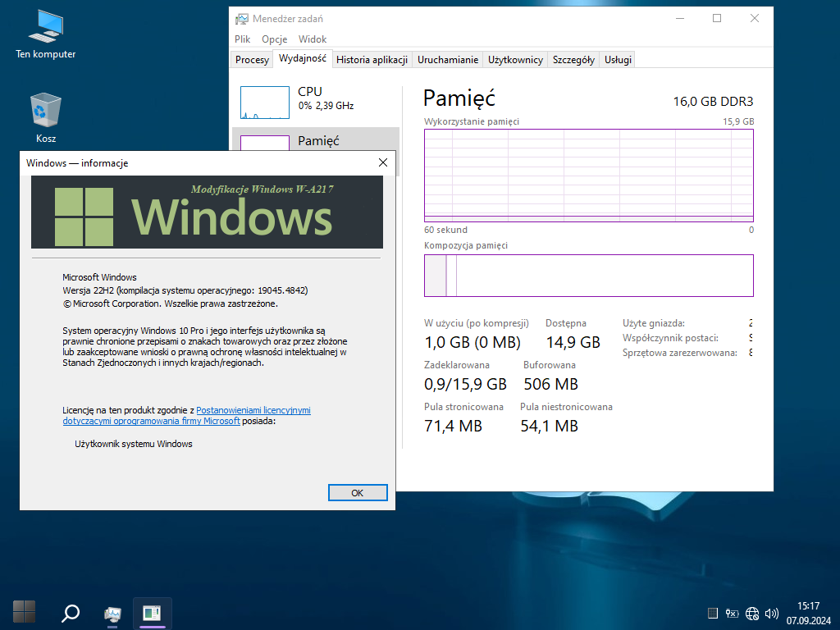Click the battery status tray icon
Image resolution: width=840 pixels, height=630 pixels.
(733, 614)
